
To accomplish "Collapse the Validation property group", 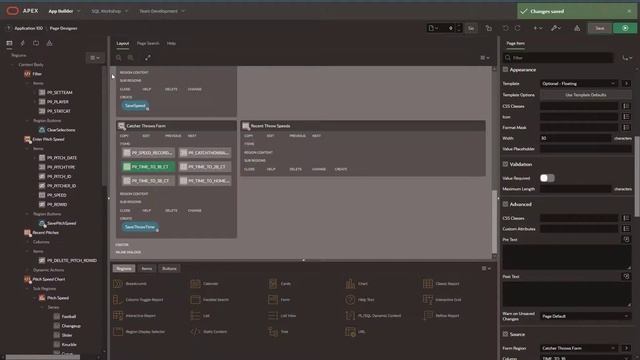I will tap(505, 164).
